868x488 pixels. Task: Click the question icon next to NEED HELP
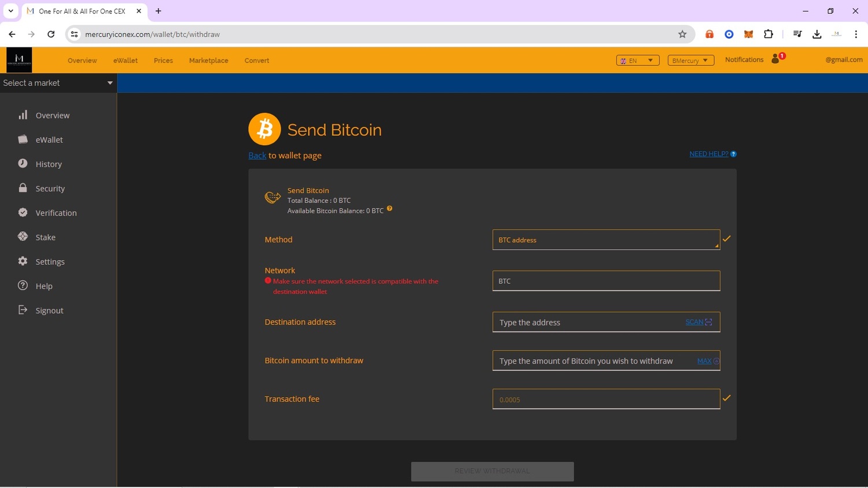[733, 154]
